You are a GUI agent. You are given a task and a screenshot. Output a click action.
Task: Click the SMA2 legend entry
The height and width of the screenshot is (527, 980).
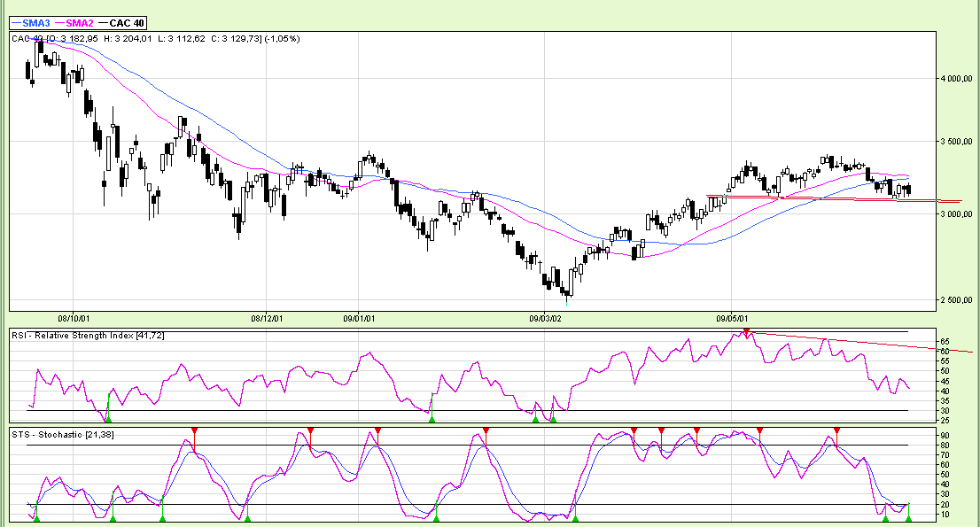tap(74, 23)
